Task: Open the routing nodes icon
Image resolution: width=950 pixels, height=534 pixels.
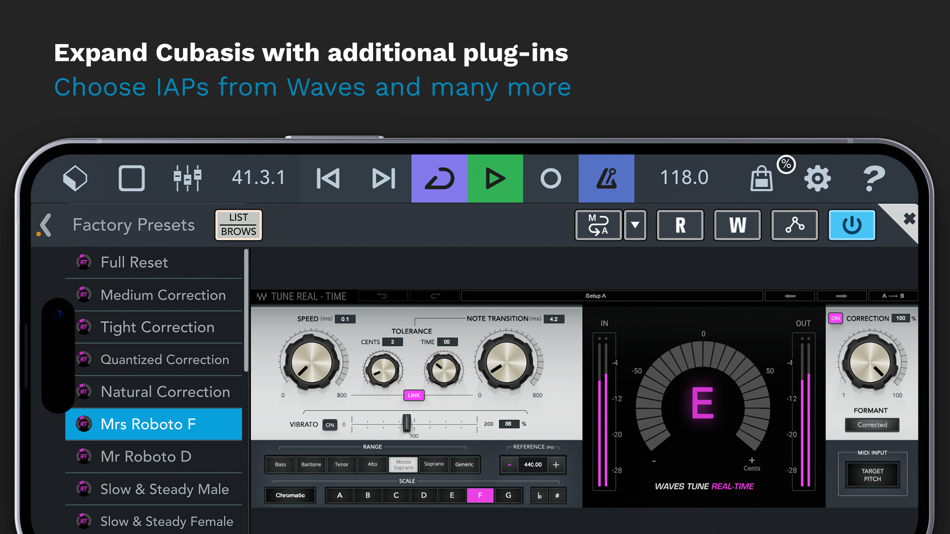Action: (x=794, y=225)
